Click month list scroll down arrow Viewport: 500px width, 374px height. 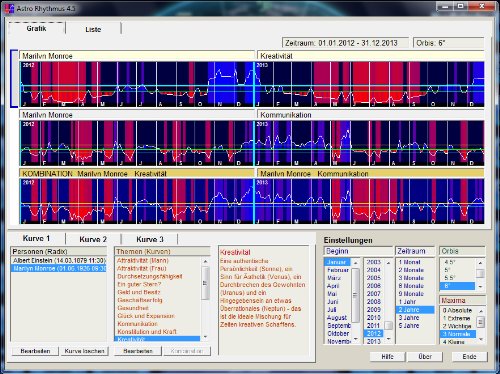356,339
